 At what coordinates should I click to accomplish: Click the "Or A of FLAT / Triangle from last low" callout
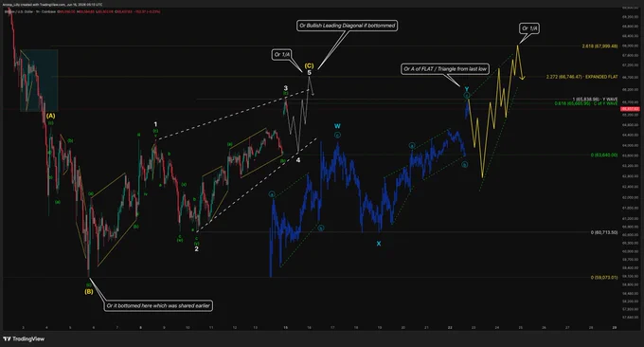[x=445, y=68]
